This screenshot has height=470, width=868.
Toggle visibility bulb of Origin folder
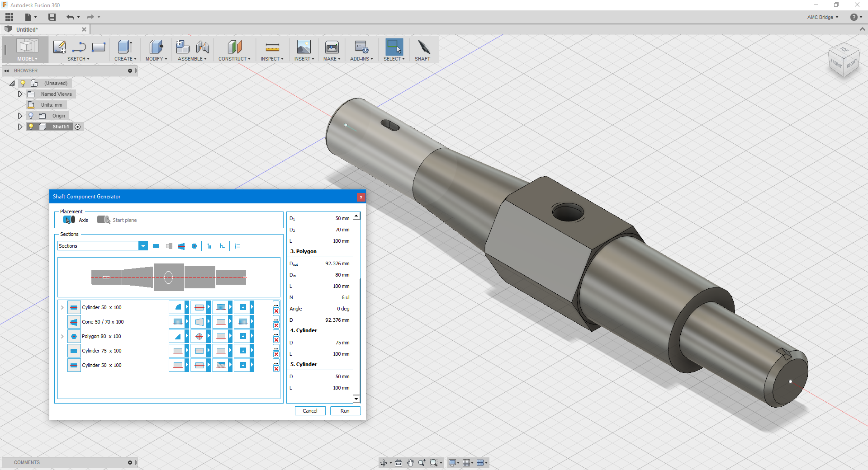[31, 116]
